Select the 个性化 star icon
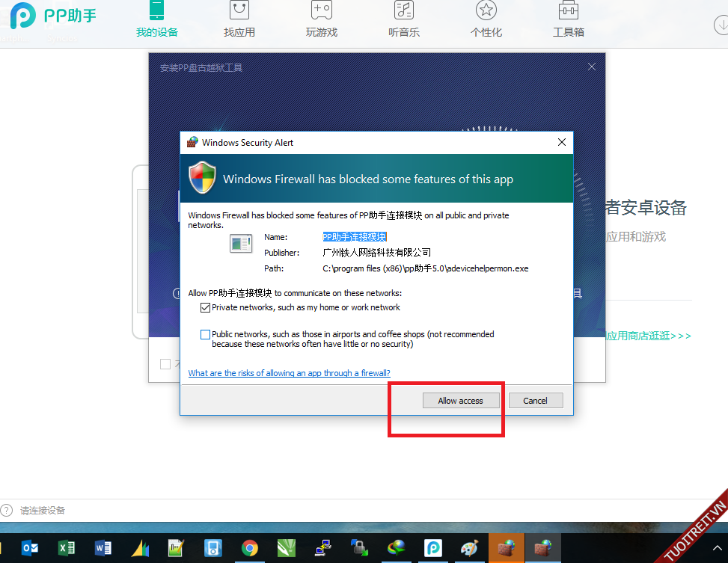The image size is (728, 563). (486, 10)
